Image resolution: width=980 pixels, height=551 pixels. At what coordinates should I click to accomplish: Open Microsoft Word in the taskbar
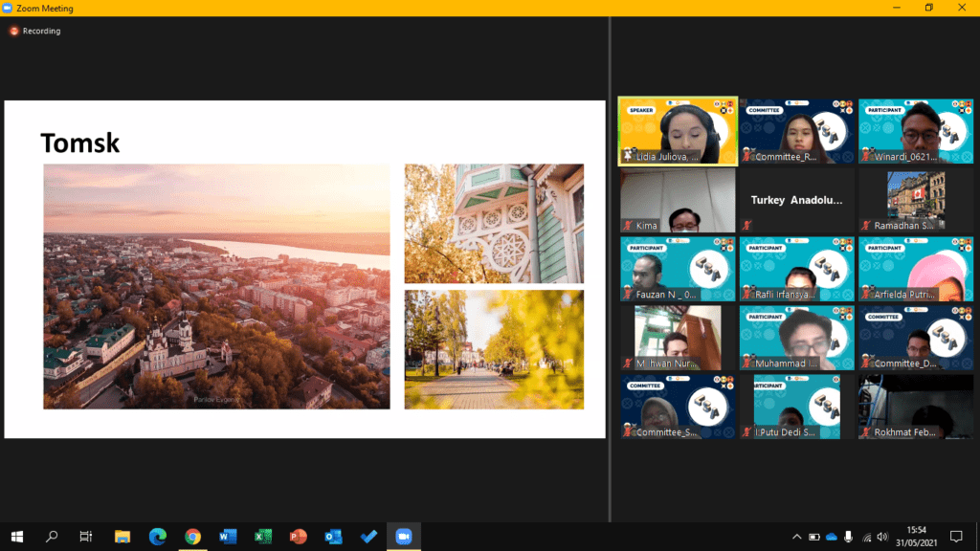coord(228,537)
